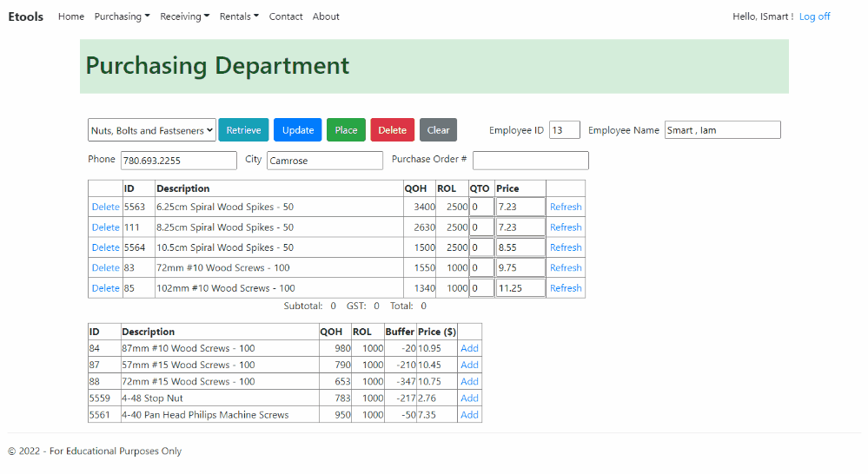
Task: Click the Retrieve button
Action: coord(243,130)
